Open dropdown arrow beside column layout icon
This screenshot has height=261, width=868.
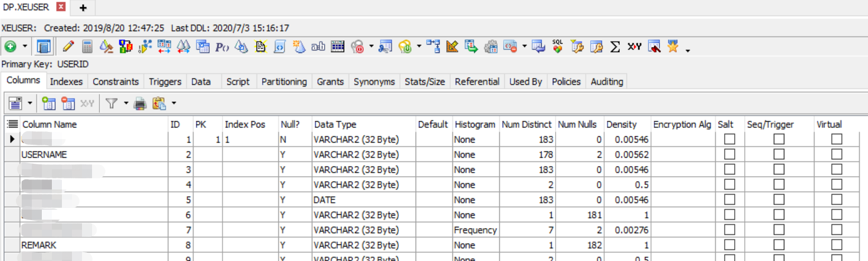30,103
